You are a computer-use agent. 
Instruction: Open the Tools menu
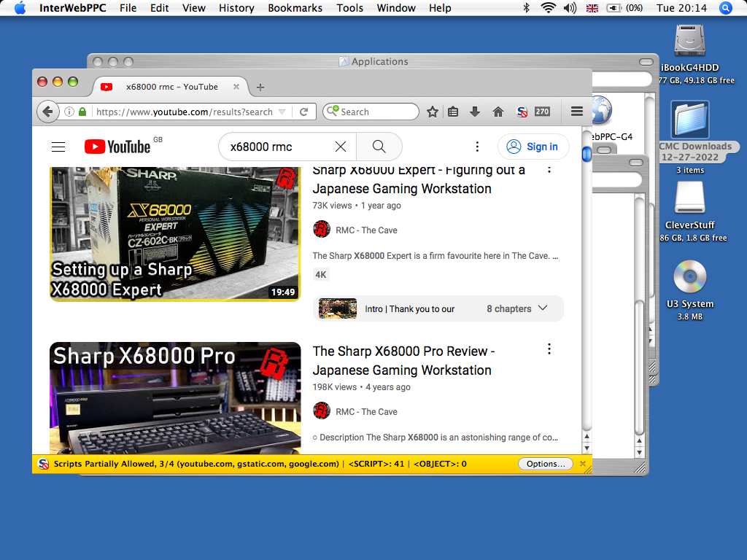point(349,8)
